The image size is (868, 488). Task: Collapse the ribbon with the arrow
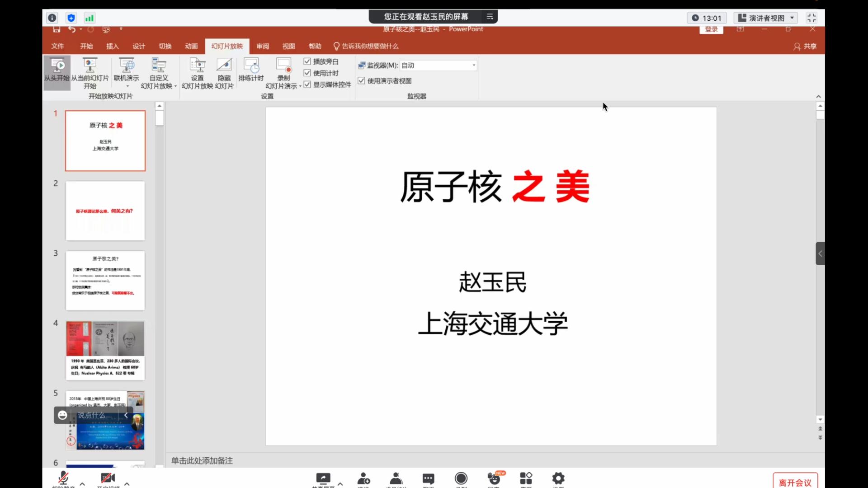(x=818, y=96)
